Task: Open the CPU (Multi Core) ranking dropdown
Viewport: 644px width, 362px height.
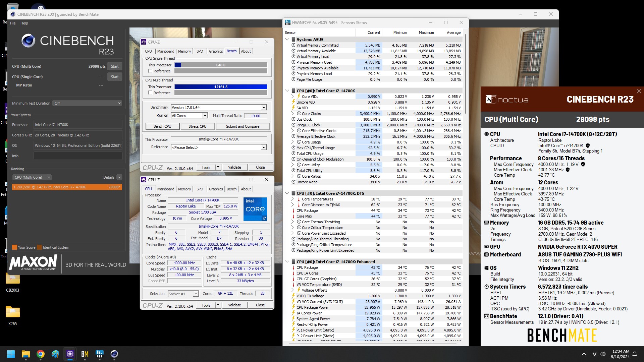Action: click(x=32, y=177)
